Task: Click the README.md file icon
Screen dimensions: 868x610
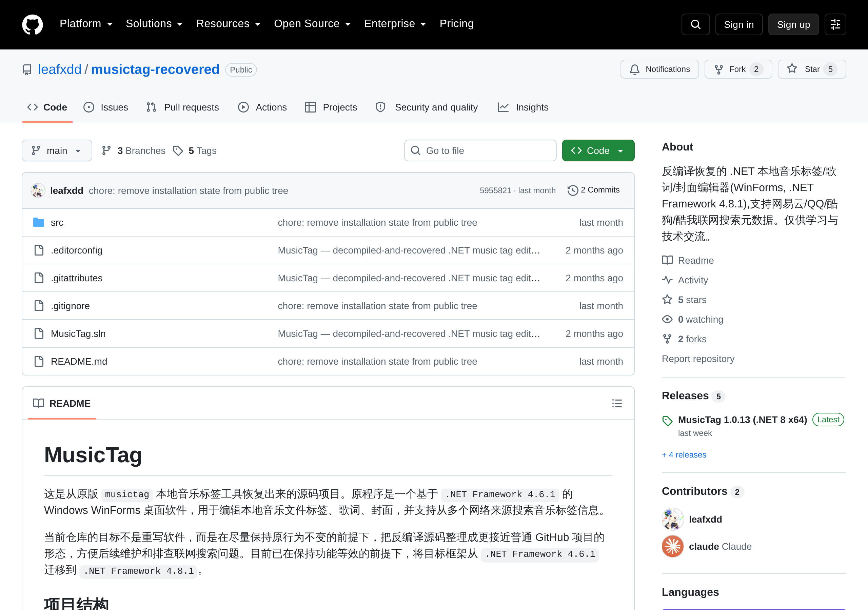Action: click(x=39, y=361)
